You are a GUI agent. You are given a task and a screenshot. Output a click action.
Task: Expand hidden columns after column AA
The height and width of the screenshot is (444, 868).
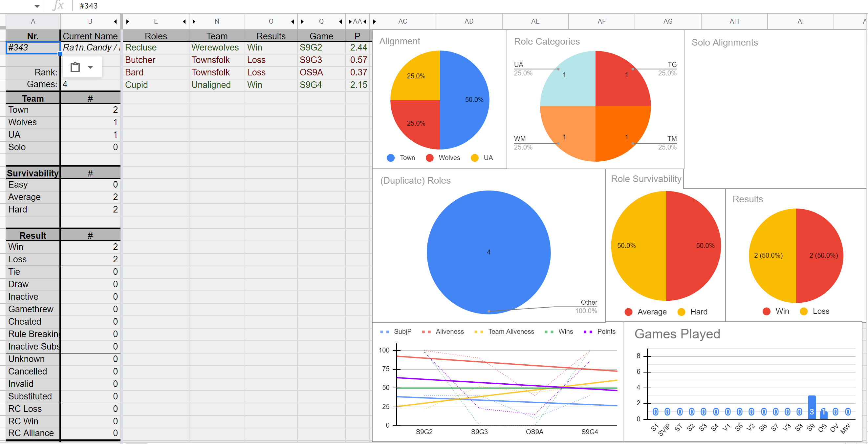365,22
